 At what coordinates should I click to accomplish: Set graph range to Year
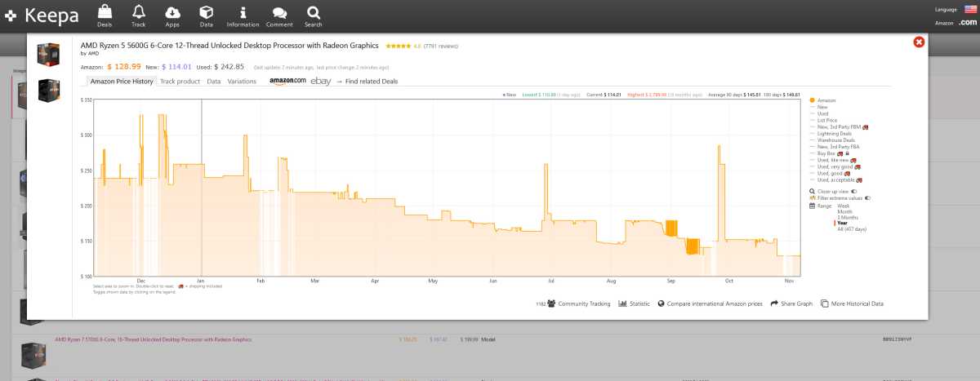[842, 223]
